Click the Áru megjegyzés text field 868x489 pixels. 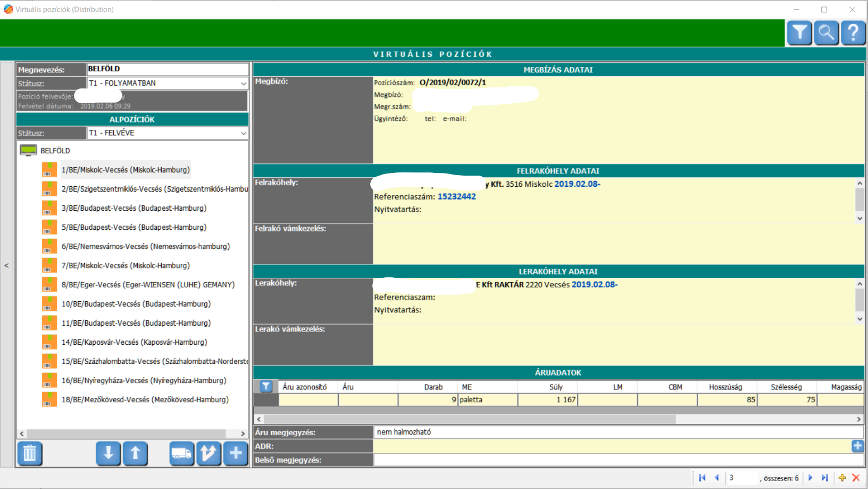tap(619, 432)
